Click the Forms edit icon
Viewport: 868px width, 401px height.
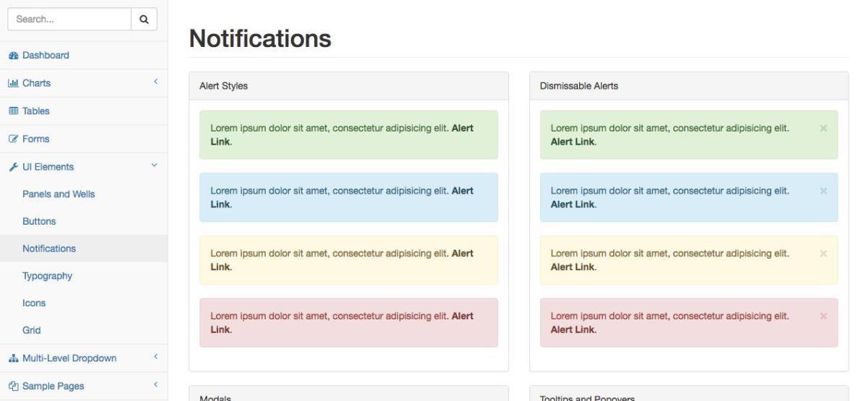[12, 139]
